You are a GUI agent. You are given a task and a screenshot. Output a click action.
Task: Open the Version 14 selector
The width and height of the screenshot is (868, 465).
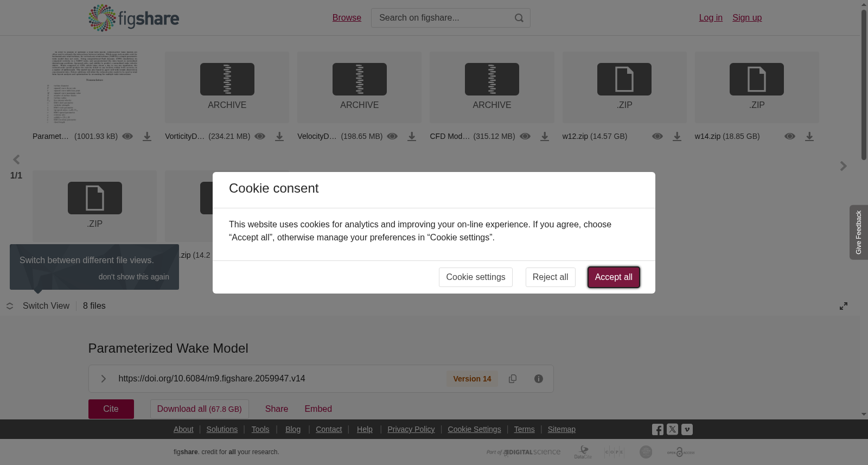point(472,379)
